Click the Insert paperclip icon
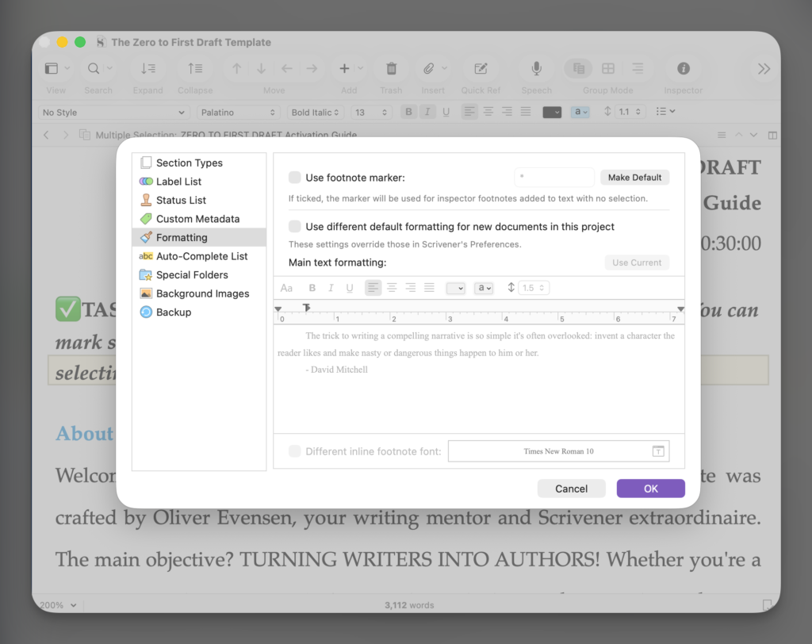This screenshot has height=644, width=812. tap(428, 69)
